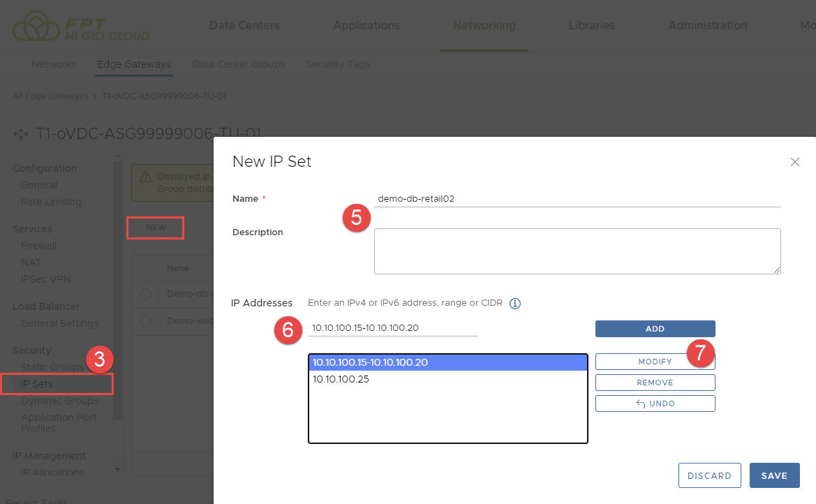Remove the selected IP address entry
Image resolution: width=816 pixels, height=504 pixels.
(655, 383)
